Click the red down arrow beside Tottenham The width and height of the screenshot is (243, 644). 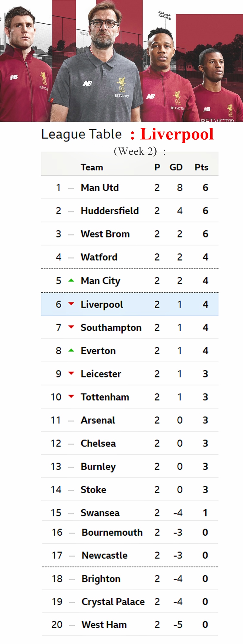pyautogui.click(x=71, y=396)
